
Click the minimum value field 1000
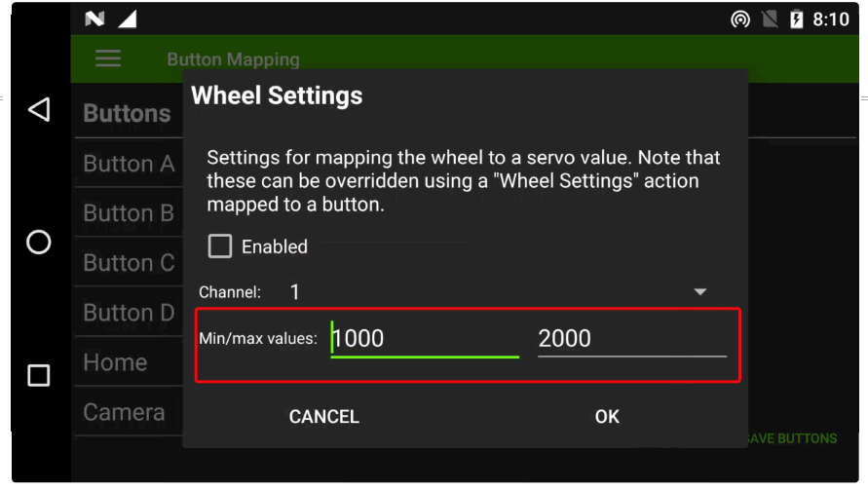[x=425, y=339]
